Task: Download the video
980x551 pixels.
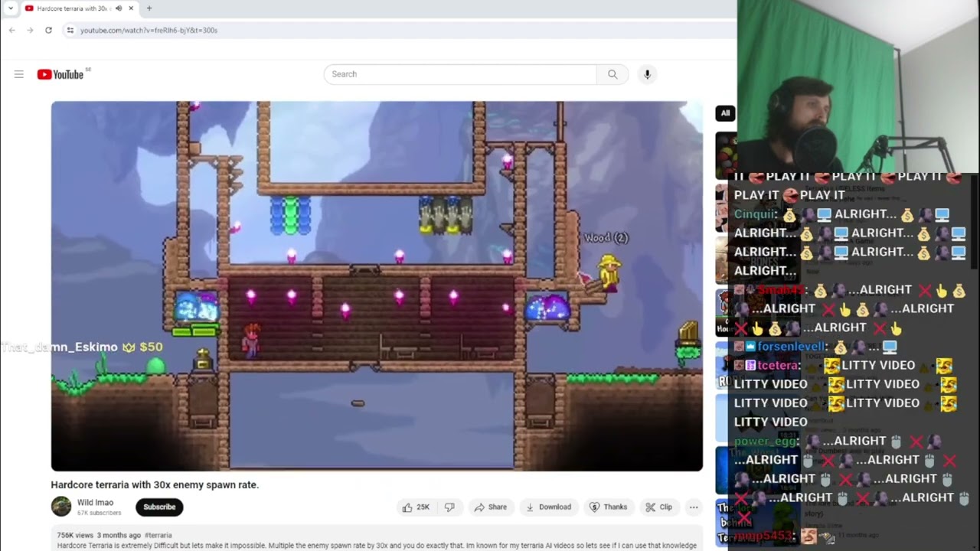Action: coord(548,507)
